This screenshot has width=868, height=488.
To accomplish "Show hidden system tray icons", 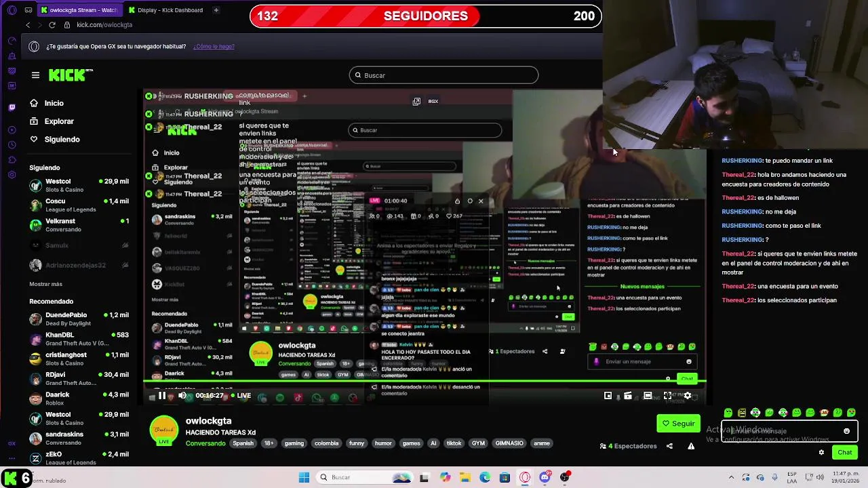I will [x=732, y=477].
